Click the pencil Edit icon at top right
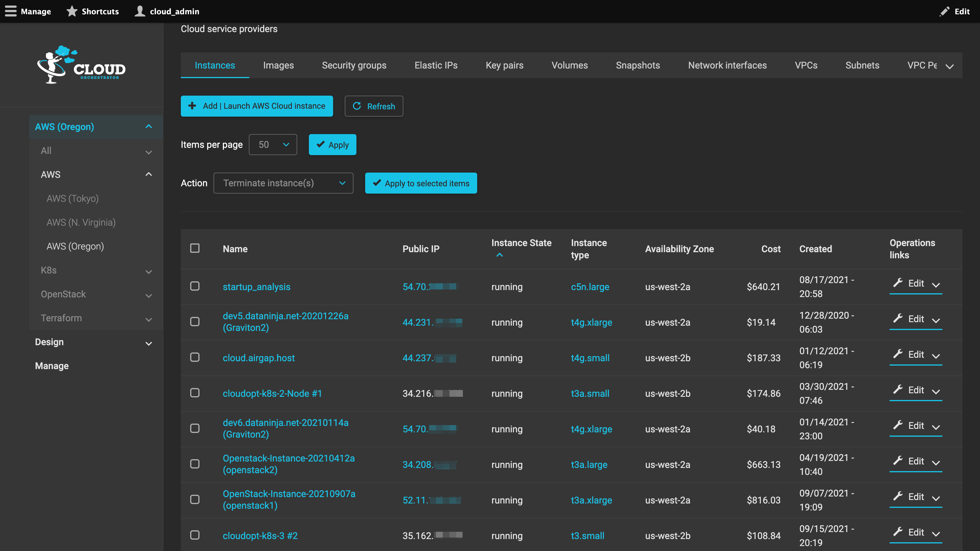Screen dimensions: 980x551 [944, 11]
